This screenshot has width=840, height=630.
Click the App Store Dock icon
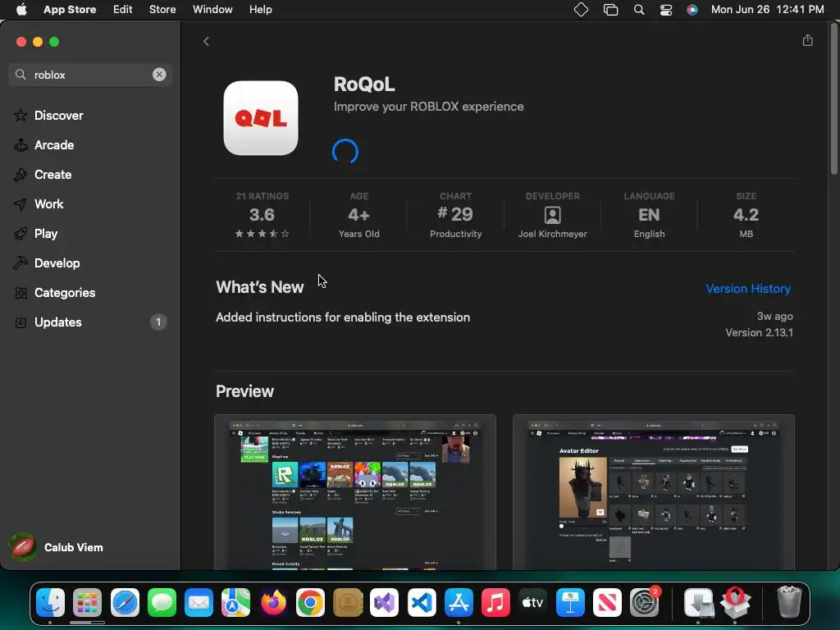[x=459, y=603]
